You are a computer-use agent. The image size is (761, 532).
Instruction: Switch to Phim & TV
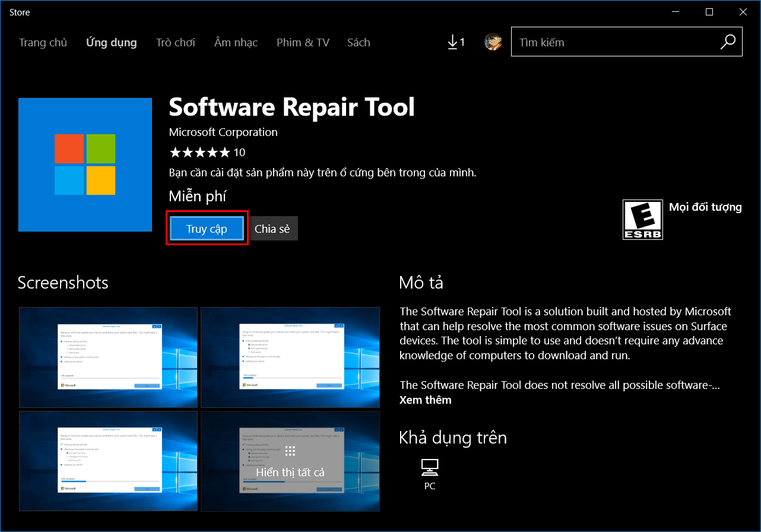tap(303, 42)
